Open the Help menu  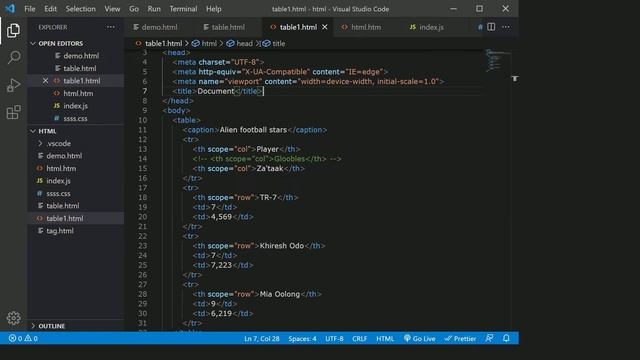213,9
